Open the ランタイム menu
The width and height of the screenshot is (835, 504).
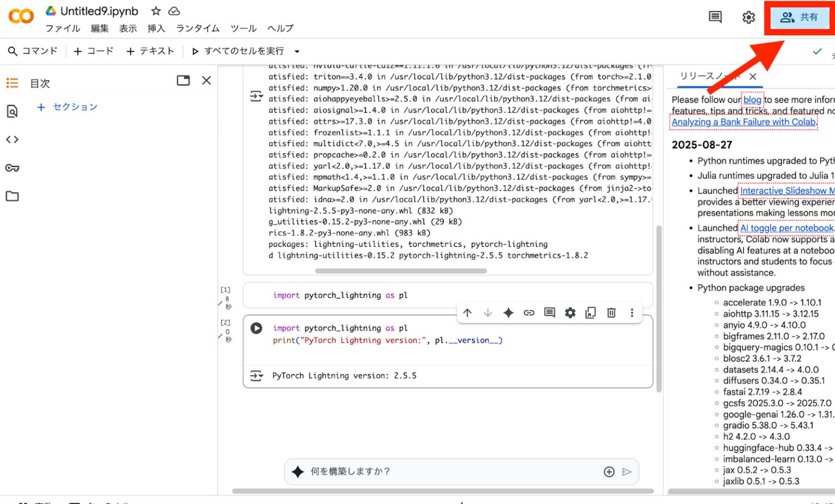point(197,28)
